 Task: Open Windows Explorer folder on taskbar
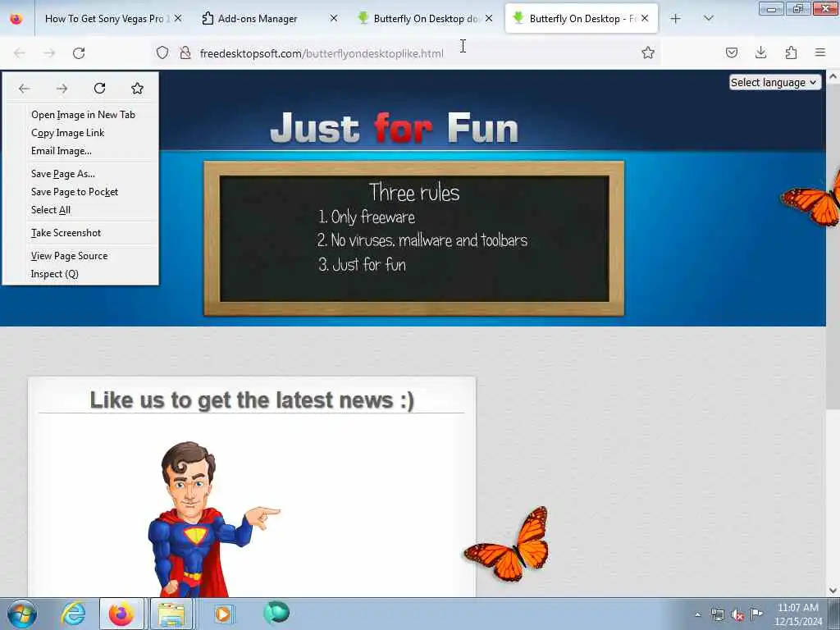tap(171, 614)
